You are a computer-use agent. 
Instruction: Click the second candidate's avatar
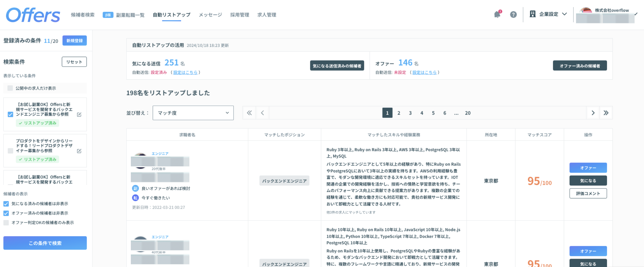140,244
